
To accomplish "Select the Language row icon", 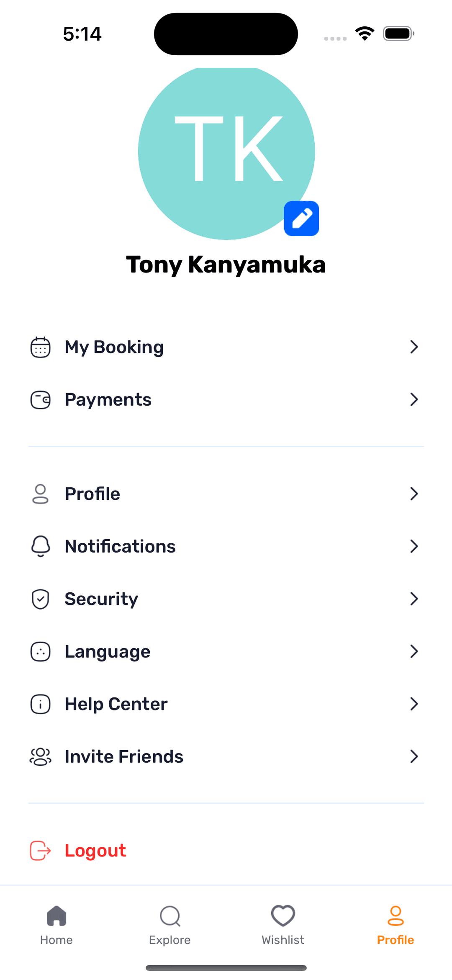I will [41, 651].
